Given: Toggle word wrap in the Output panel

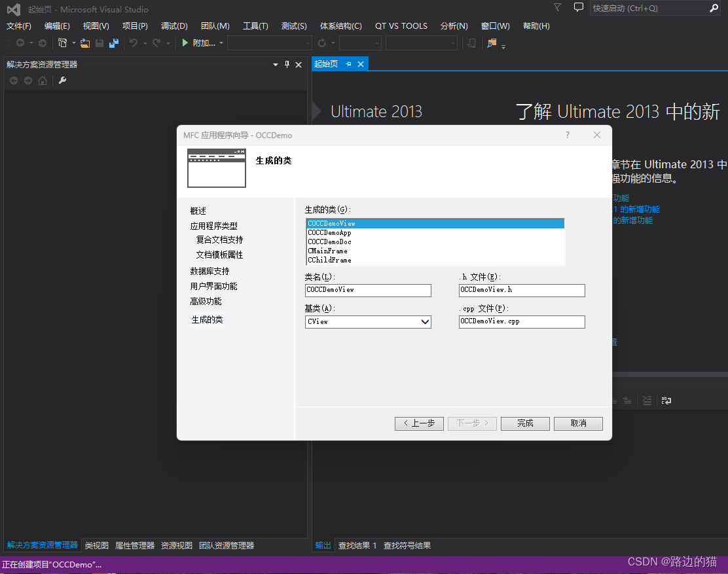Looking at the screenshot, I should [x=666, y=401].
